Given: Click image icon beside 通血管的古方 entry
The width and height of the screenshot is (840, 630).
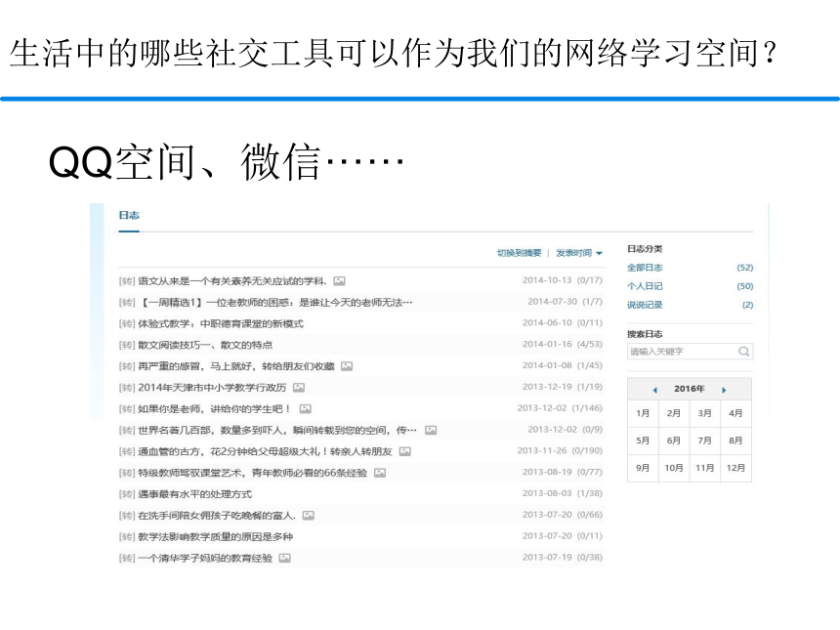Looking at the screenshot, I should tap(405, 451).
